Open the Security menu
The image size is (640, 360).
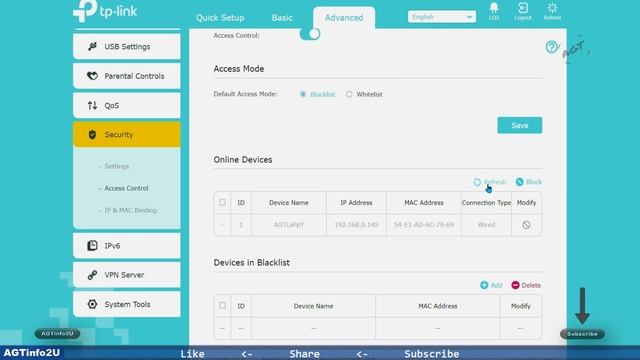click(127, 135)
